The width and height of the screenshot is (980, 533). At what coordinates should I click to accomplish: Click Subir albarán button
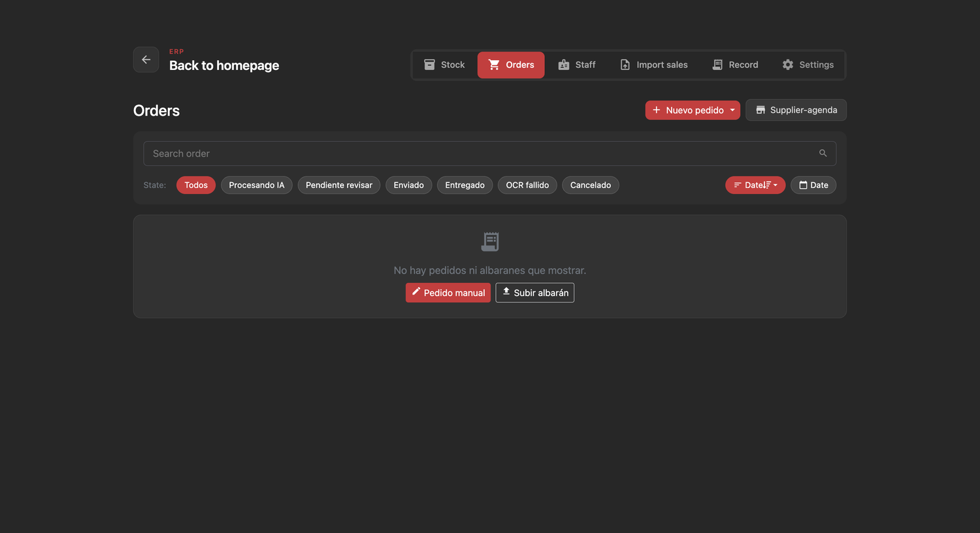click(x=535, y=293)
